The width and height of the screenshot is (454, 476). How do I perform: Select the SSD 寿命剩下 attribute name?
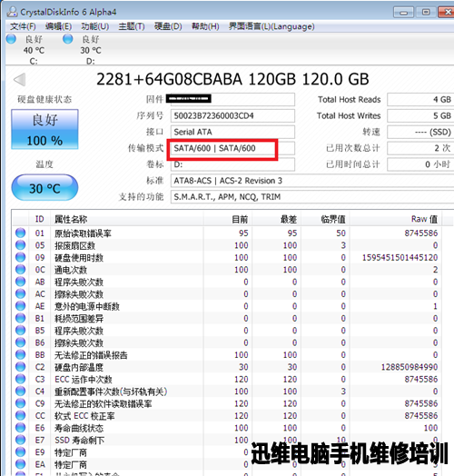80,440
